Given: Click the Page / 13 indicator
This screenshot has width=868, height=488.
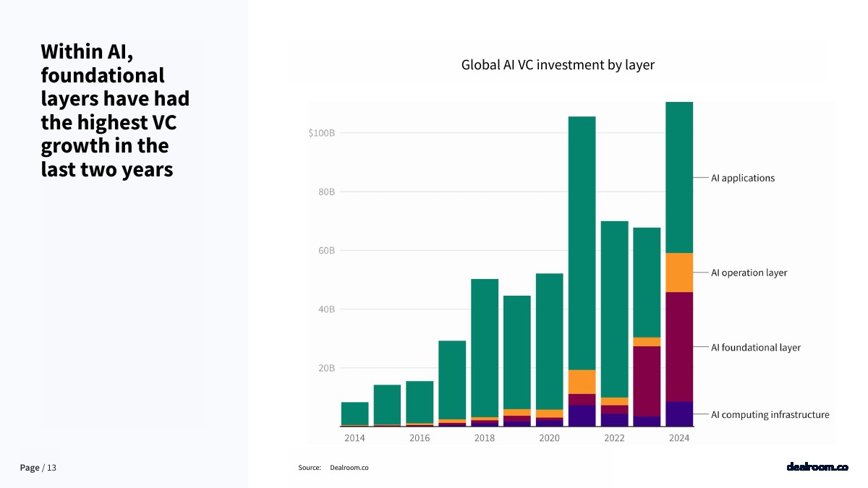Looking at the screenshot, I should (x=38, y=468).
